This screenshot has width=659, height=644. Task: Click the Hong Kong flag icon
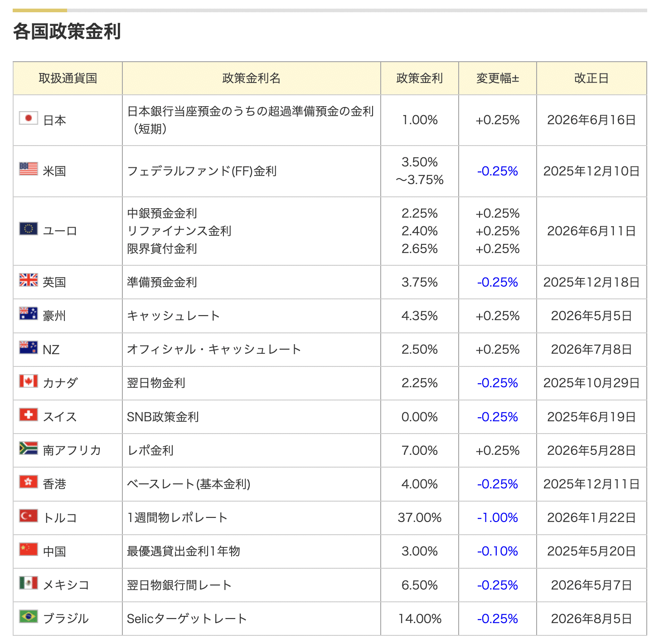coord(29,482)
